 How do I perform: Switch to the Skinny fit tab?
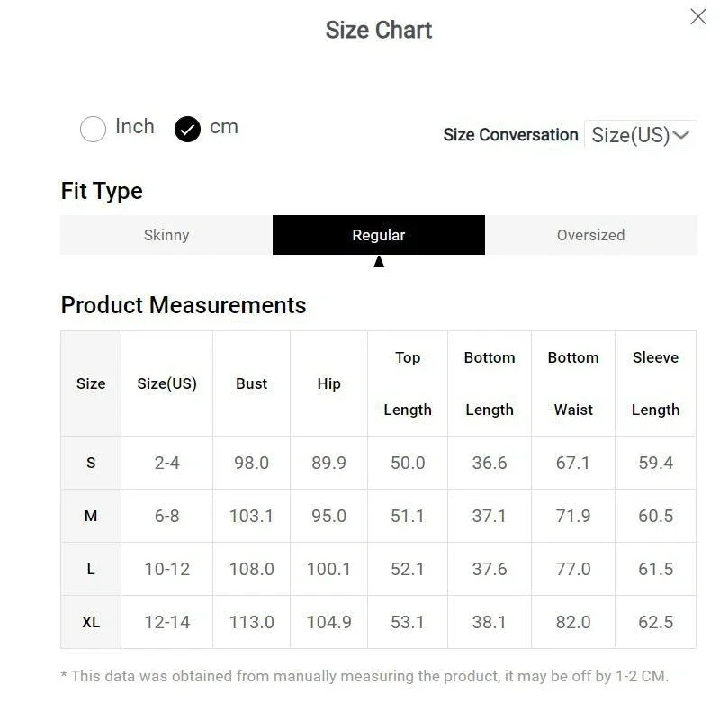click(166, 235)
